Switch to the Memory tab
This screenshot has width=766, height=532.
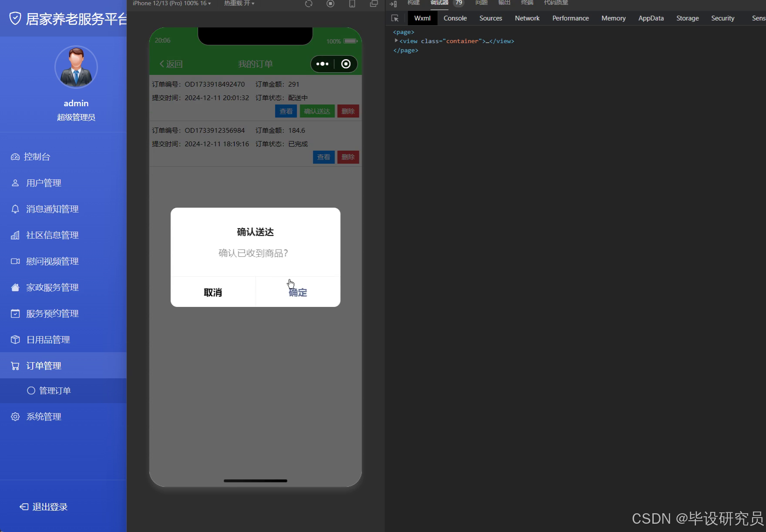[x=614, y=18]
